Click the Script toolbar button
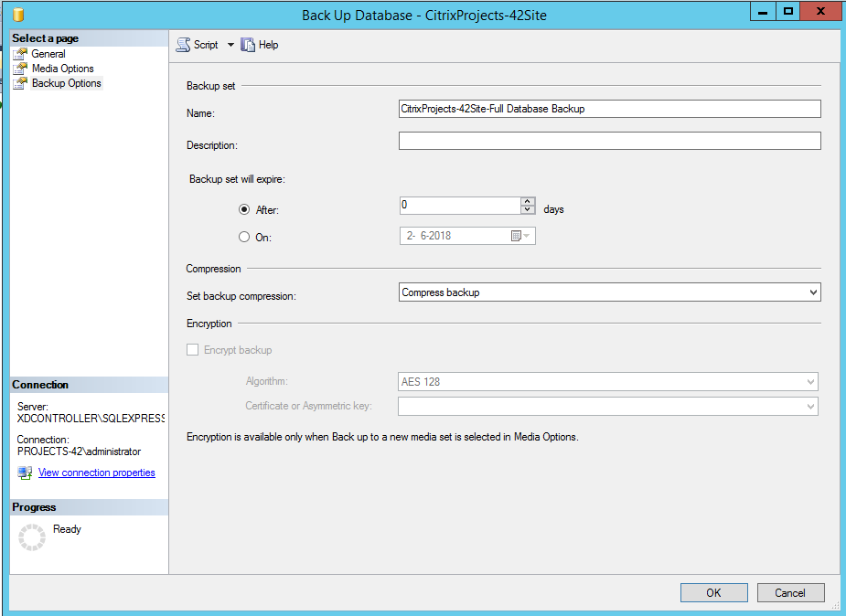The image size is (846, 616). point(198,45)
